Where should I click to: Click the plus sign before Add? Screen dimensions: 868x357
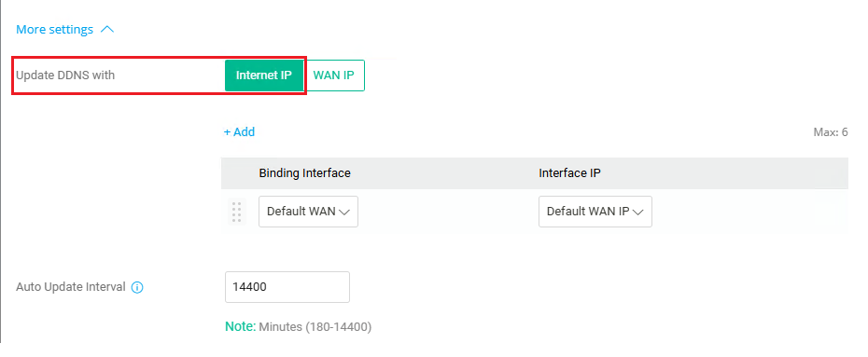[227, 132]
